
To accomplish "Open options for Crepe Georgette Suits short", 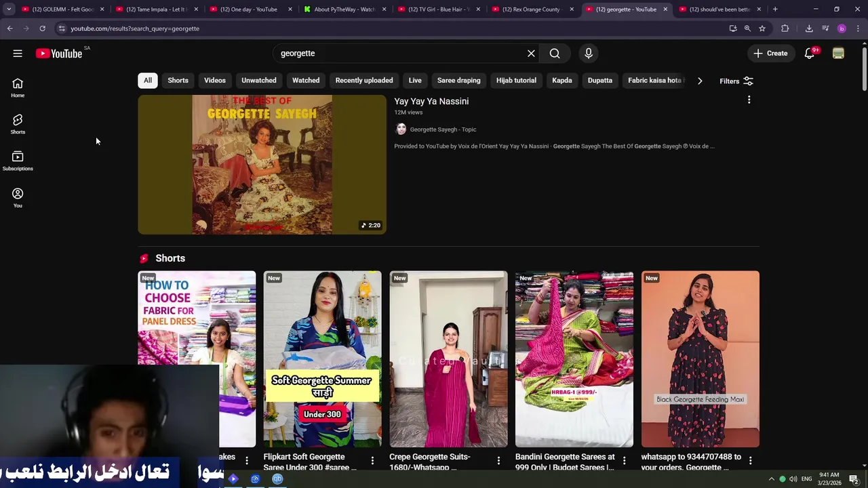I will [x=498, y=461].
